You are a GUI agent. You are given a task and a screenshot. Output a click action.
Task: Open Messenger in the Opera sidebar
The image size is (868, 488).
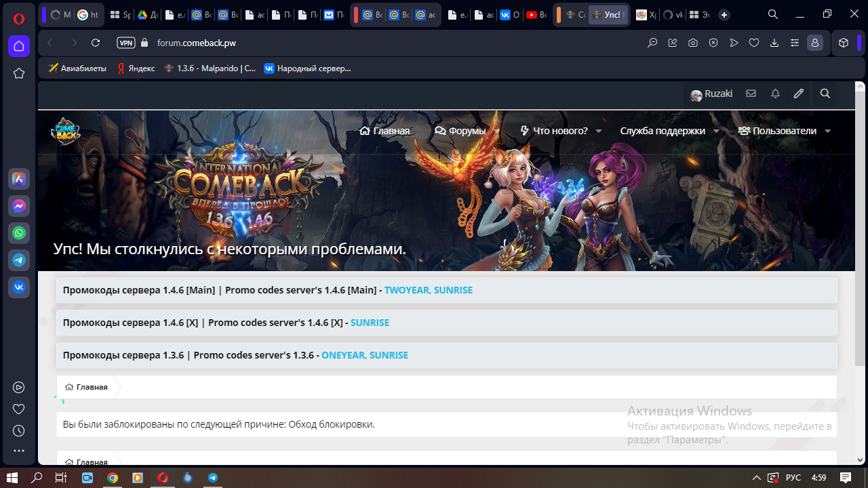point(19,206)
